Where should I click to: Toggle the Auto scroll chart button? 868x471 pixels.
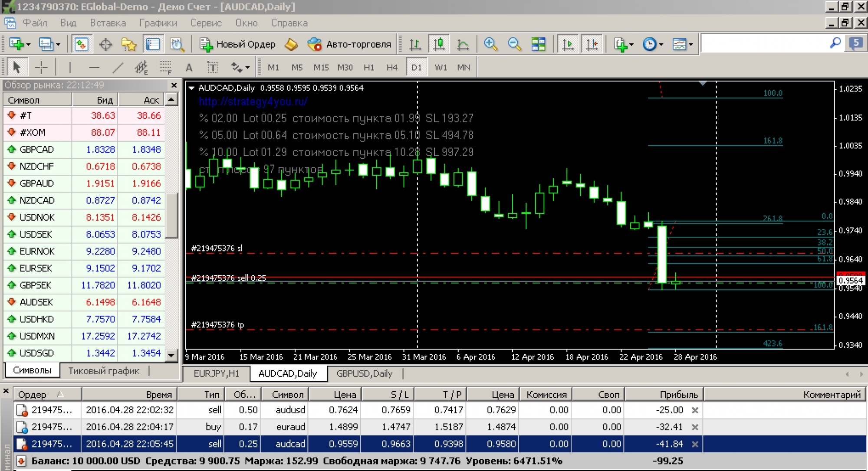point(568,44)
